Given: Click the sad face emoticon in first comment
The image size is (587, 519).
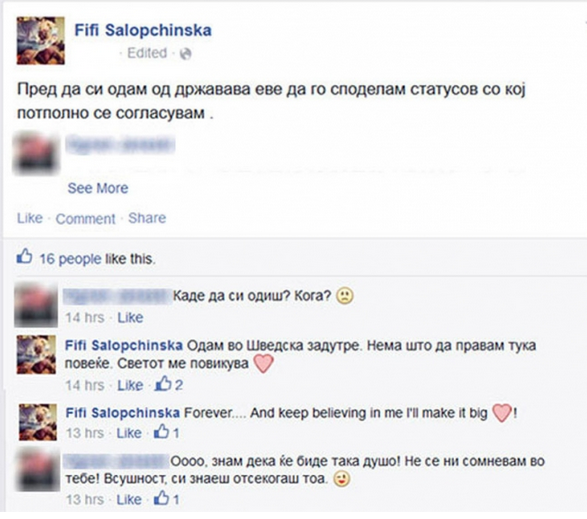Looking at the screenshot, I should pos(345,296).
